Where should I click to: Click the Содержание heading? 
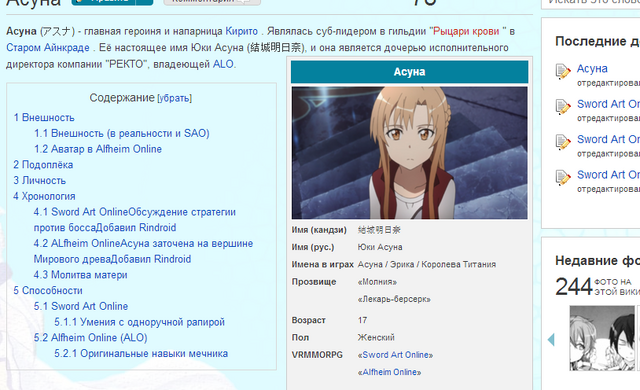122,98
